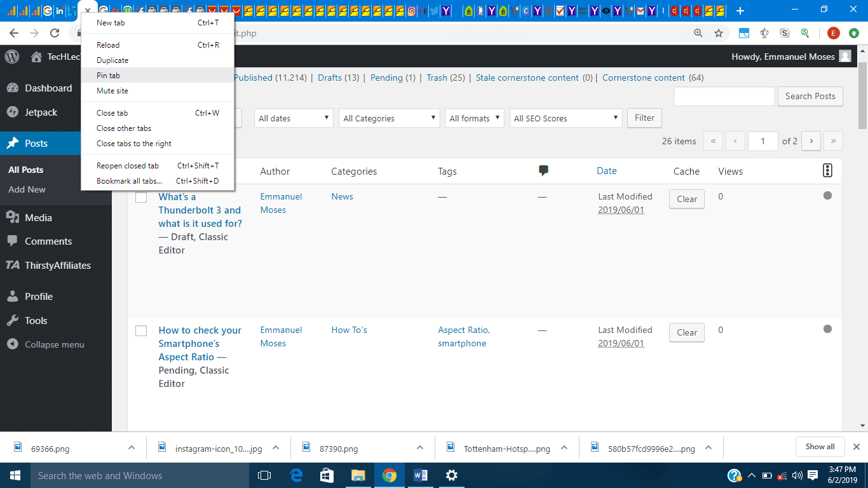Open the Windows Start menu
868x488 pixels.
click(x=14, y=475)
